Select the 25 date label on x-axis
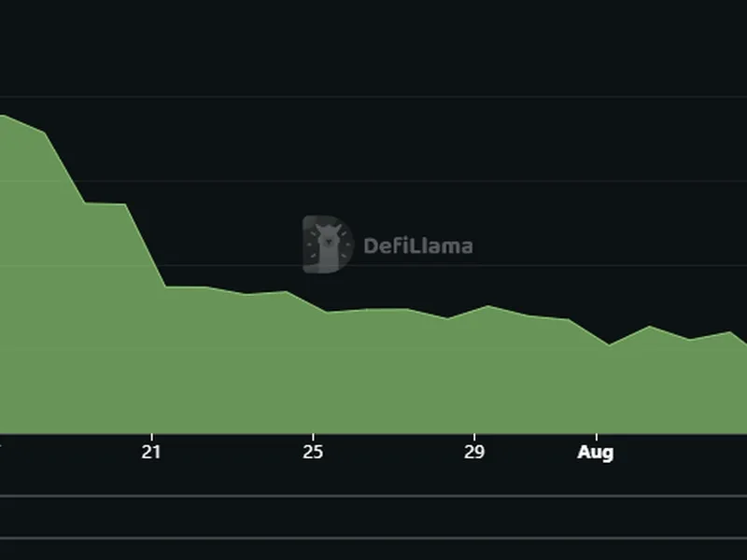This screenshot has width=747, height=560. (313, 453)
